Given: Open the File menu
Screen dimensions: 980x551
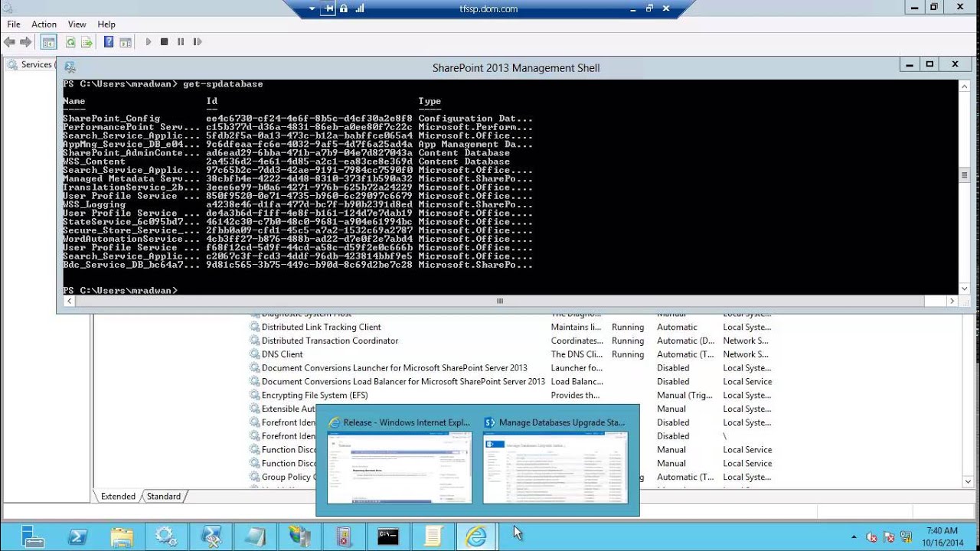Looking at the screenshot, I should click(14, 24).
